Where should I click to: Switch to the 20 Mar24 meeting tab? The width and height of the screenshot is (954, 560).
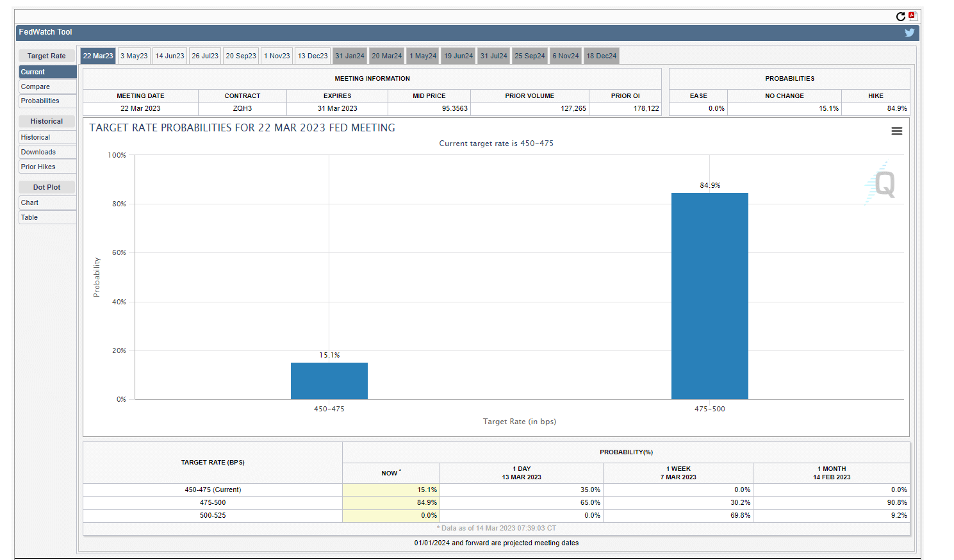(x=386, y=56)
